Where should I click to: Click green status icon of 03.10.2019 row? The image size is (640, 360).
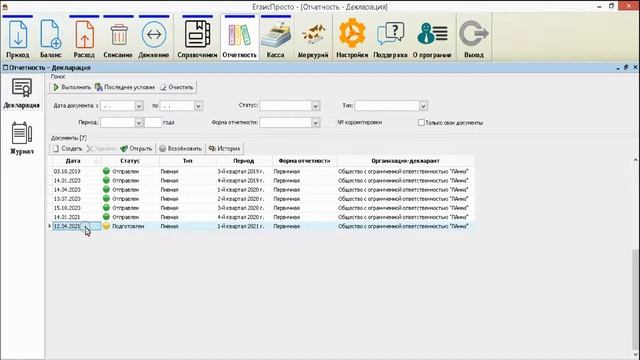tap(107, 171)
